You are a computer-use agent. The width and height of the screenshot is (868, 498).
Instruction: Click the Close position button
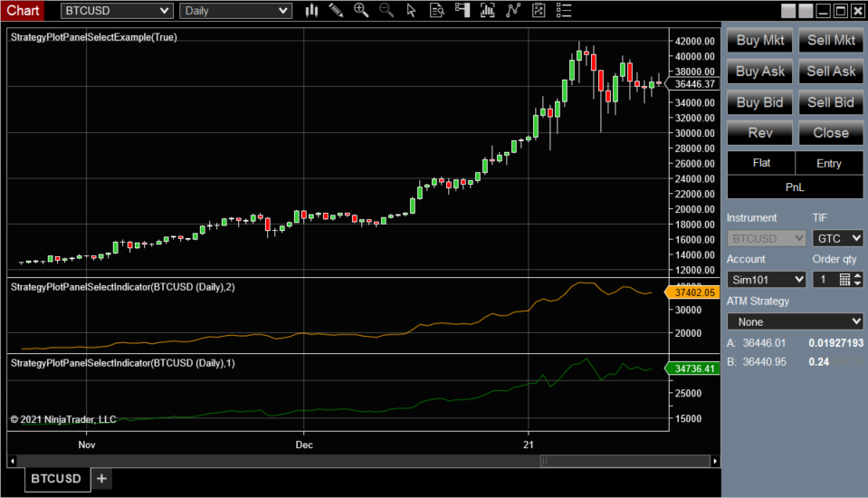point(830,133)
